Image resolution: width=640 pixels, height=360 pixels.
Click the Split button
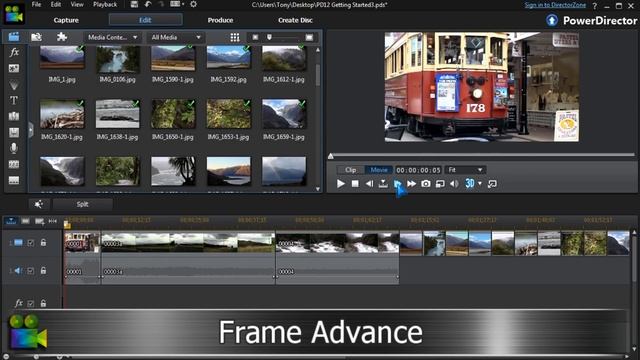tap(82, 204)
